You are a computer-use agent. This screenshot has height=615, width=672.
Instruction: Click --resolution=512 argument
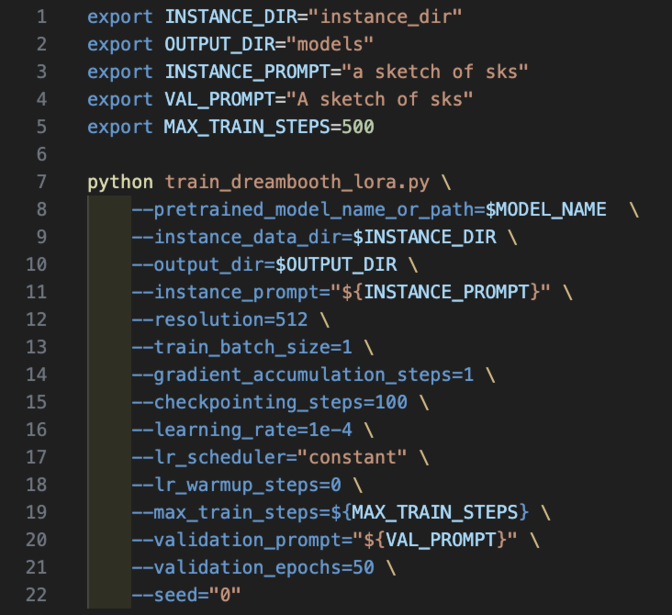point(220,320)
